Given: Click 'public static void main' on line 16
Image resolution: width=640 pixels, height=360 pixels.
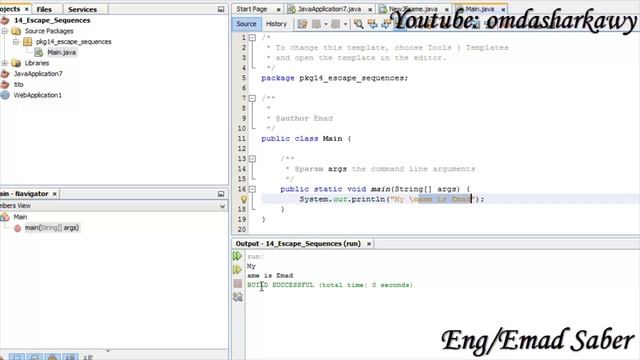Looking at the screenshot, I should click(x=335, y=189).
